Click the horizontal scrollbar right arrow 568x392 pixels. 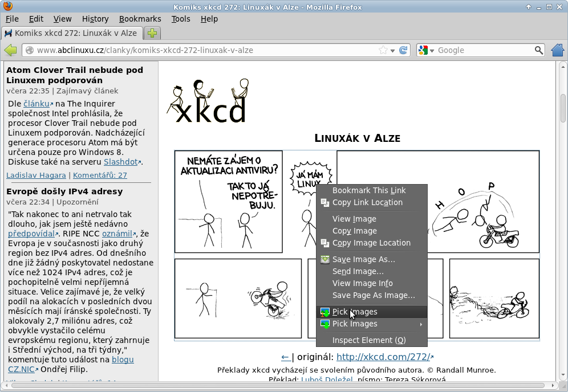[553, 385]
